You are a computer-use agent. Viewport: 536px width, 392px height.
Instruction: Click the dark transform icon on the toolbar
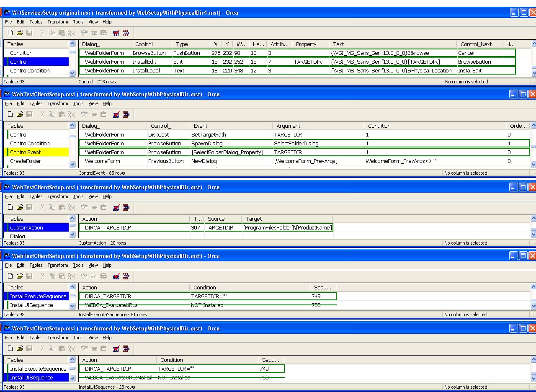(x=125, y=33)
